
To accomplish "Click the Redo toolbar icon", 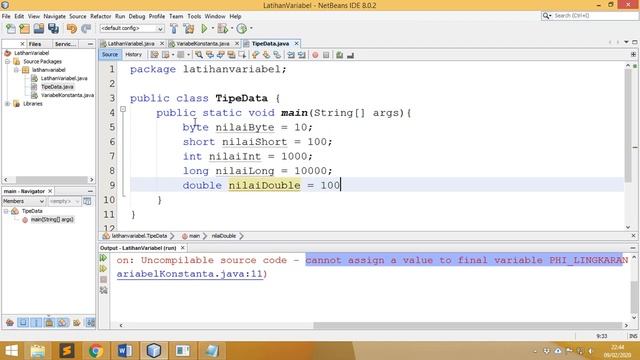I will pyautogui.click(x=86, y=29).
